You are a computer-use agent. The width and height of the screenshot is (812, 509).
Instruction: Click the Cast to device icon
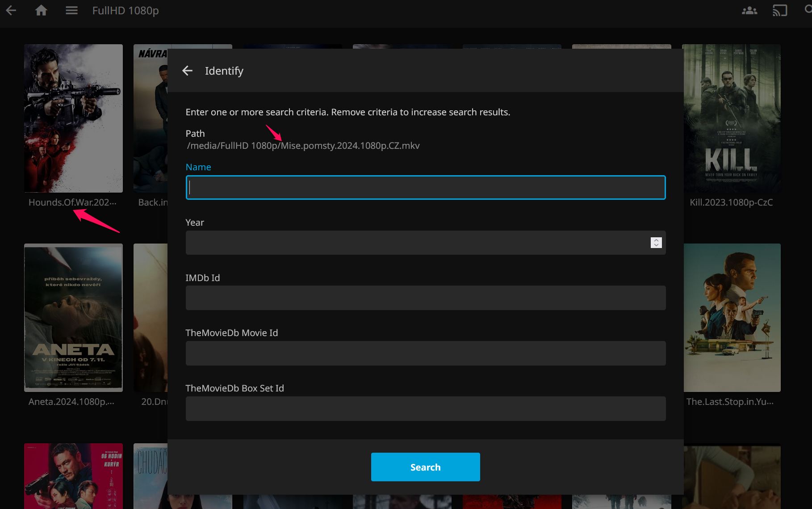(779, 10)
